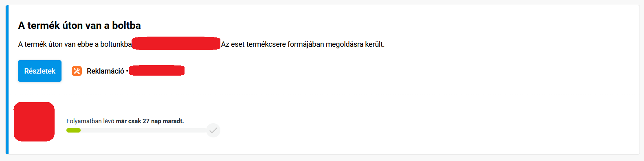Click the number 27 in the remaining days text
Image resolution: width=644 pixels, height=161 pixels.
[x=146, y=121]
